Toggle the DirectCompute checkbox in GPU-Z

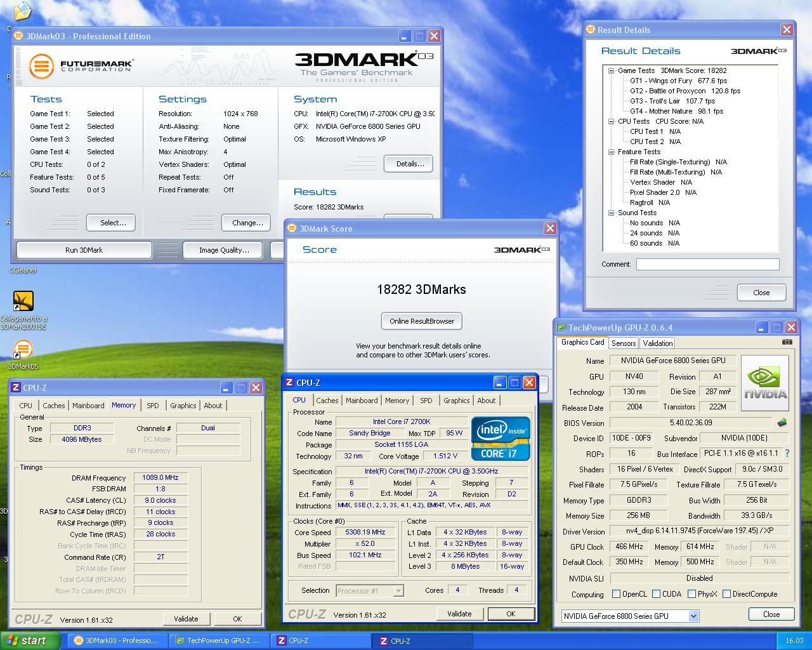[x=726, y=594]
